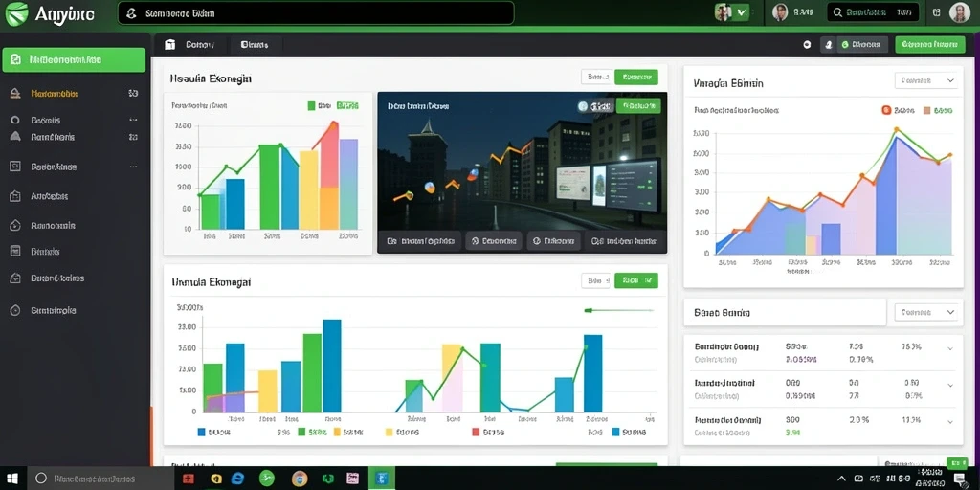Screen dimensions: 980x490
Task: Click the third button below the night city image
Action: click(x=554, y=240)
